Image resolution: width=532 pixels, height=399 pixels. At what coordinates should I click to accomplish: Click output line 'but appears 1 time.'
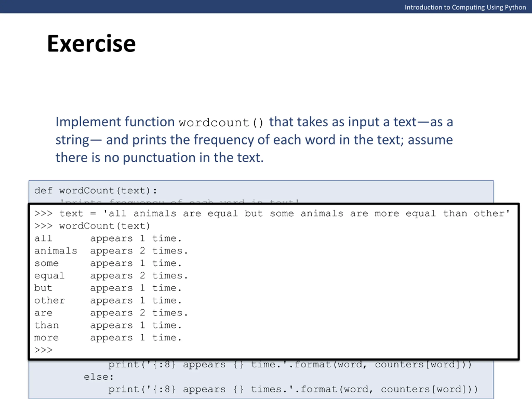click(108, 288)
